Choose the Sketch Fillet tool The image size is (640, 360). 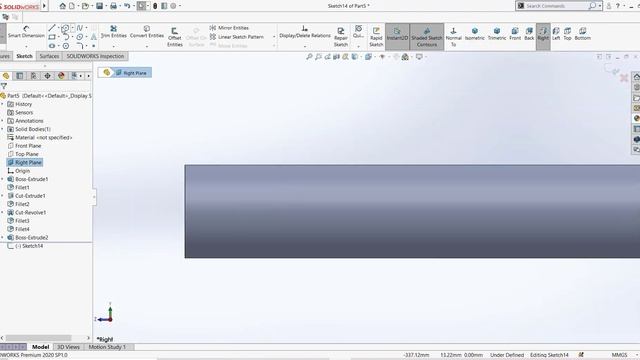point(80,46)
